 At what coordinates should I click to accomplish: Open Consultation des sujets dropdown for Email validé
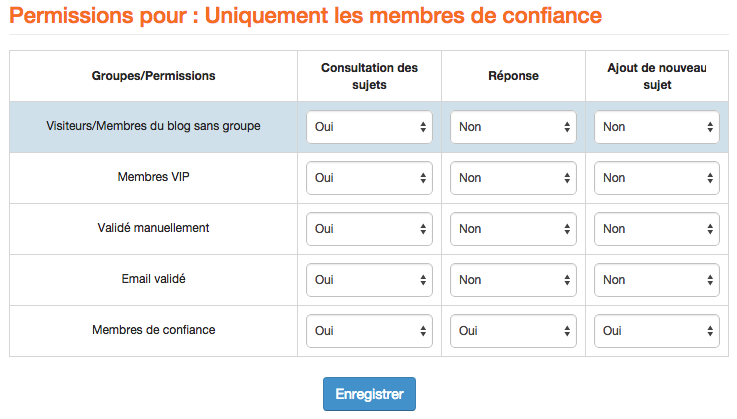(x=369, y=280)
